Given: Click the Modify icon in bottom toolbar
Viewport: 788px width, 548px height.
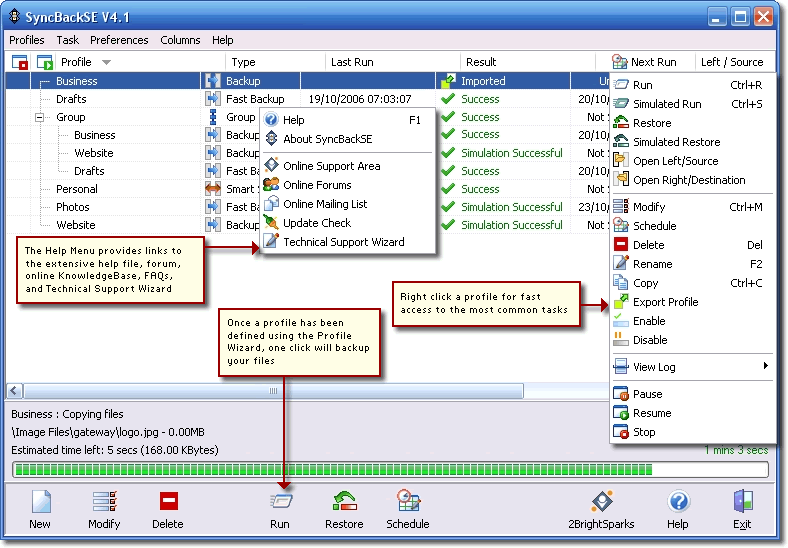Looking at the screenshot, I should click(x=104, y=502).
